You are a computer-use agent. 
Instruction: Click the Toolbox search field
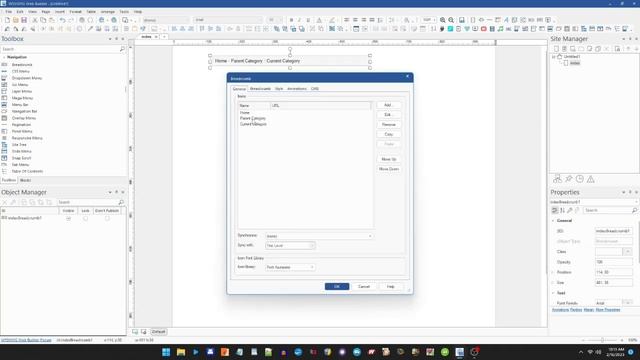click(63, 49)
